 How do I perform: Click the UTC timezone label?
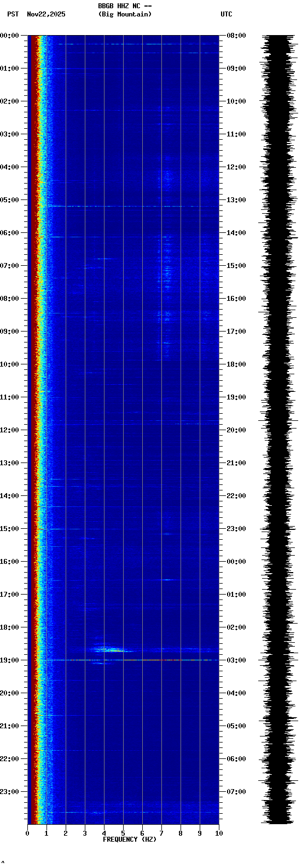226,14
